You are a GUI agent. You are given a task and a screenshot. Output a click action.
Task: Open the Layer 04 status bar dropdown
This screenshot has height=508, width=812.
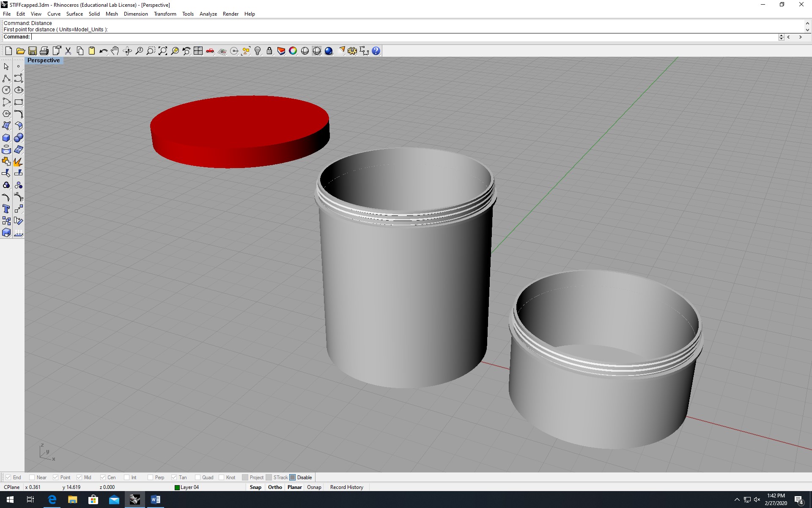[189, 487]
